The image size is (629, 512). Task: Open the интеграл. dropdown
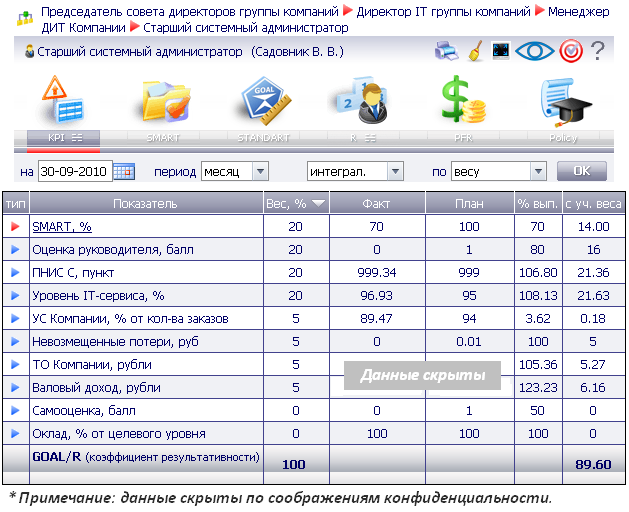pos(355,172)
